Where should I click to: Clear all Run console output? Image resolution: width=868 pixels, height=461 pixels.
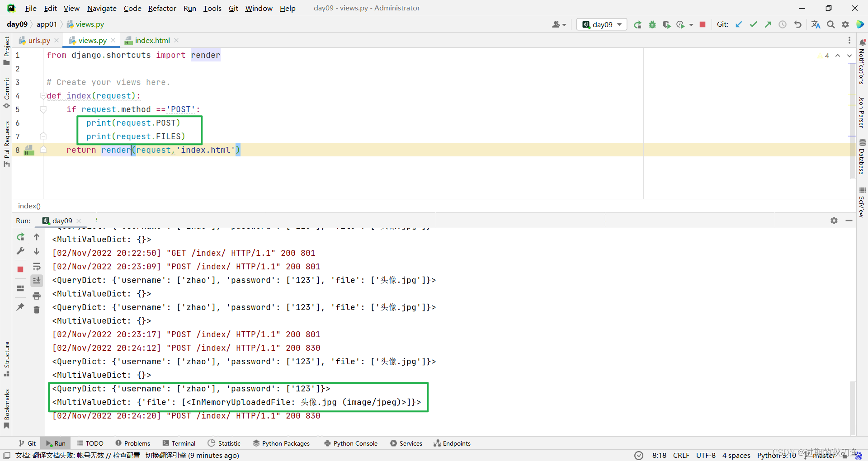(x=37, y=310)
